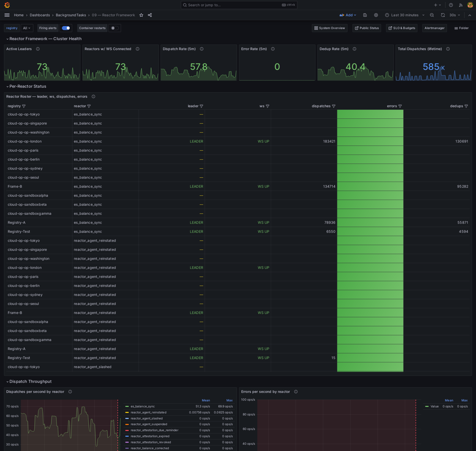
Task: Sort legend by Mean in Dispatches panel
Action: [206, 400]
